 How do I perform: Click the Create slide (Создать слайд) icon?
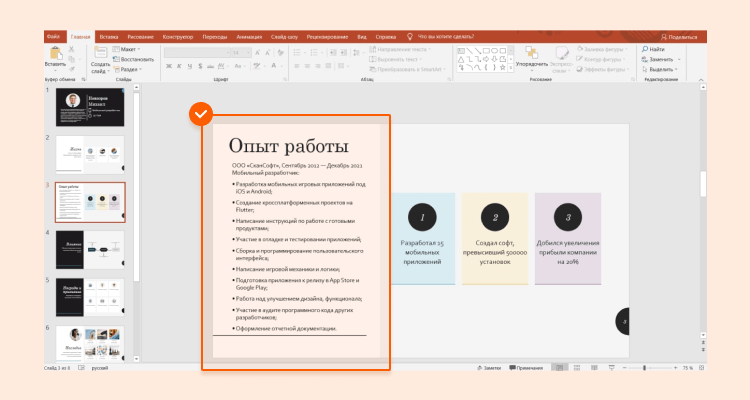tap(100, 54)
